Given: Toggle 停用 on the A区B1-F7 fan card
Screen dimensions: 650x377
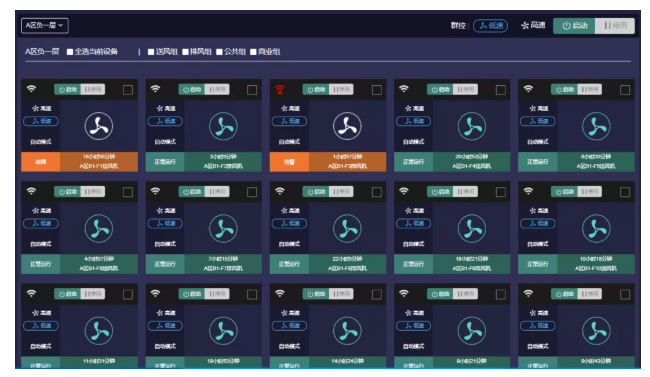Looking at the screenshot, I should click(x=217, y=192).
